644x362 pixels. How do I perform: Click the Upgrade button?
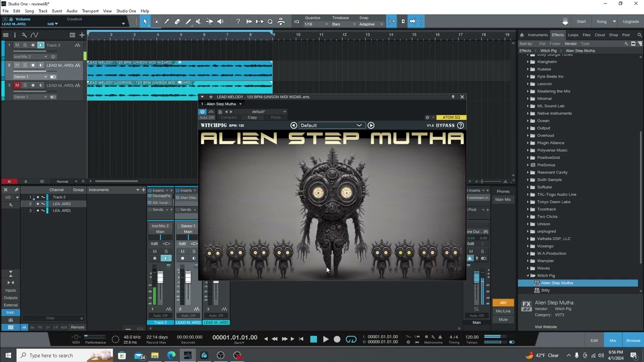[x=631, y=22]
